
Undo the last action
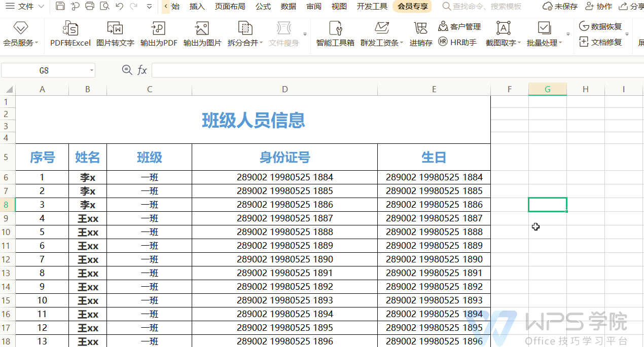[x=119, y=6]
